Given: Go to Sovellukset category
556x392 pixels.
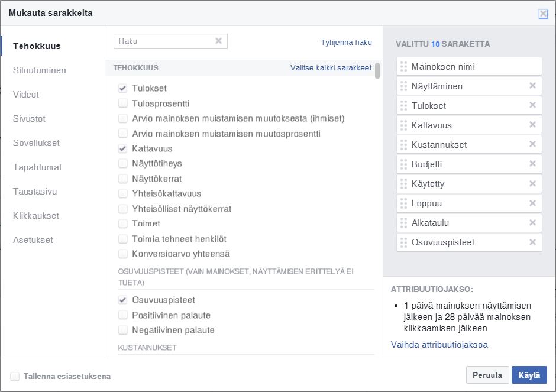Looking at the screenshot, I should pyautogui.click(x=36, y=143).
